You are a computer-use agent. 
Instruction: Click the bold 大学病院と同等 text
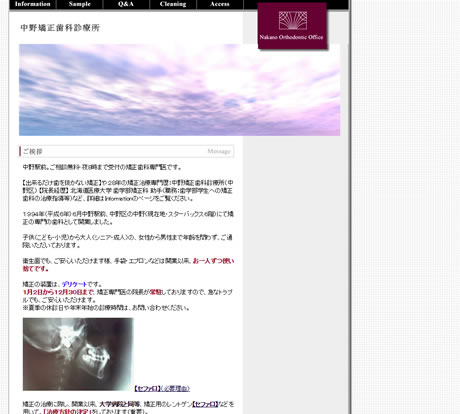(x=120, y=404)
